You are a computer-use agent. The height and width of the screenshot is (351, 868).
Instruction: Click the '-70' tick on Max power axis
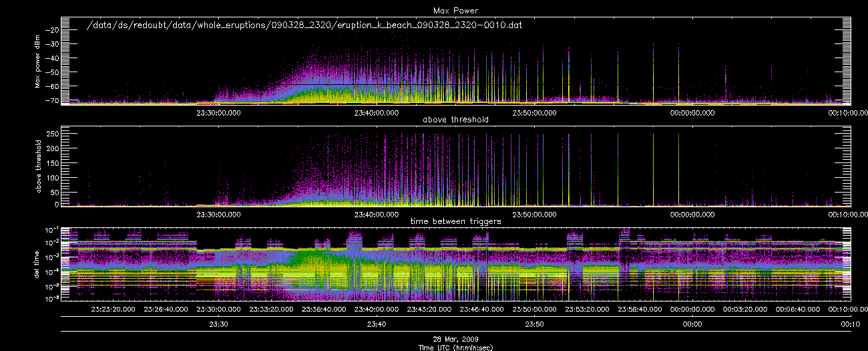pyautogui.click(x=53, y=100)
